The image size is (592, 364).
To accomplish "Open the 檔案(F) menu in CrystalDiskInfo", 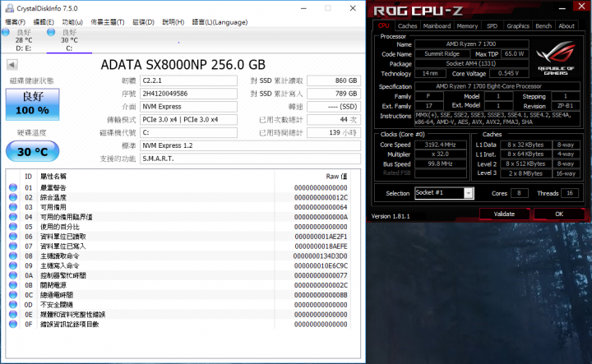I will click(x=15, y=22).
